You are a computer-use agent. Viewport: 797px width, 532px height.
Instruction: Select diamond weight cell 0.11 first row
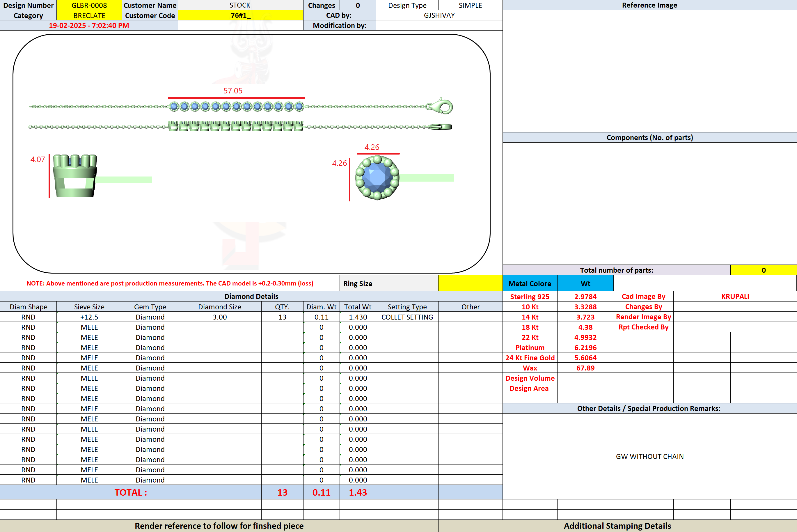[322, 317]
